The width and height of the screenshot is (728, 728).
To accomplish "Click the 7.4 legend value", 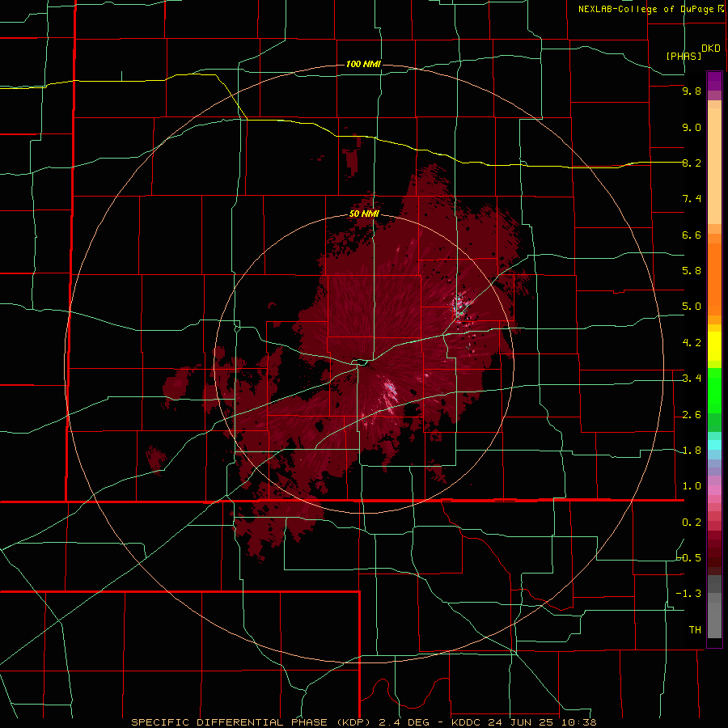I will pos(692,199).
